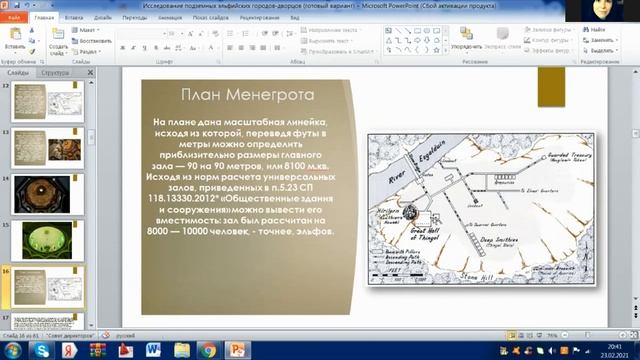Image resolution: width=640 pixels, height=360 pixels.
Task: Click the increase font size icon
Action: [x=190, y=34]
